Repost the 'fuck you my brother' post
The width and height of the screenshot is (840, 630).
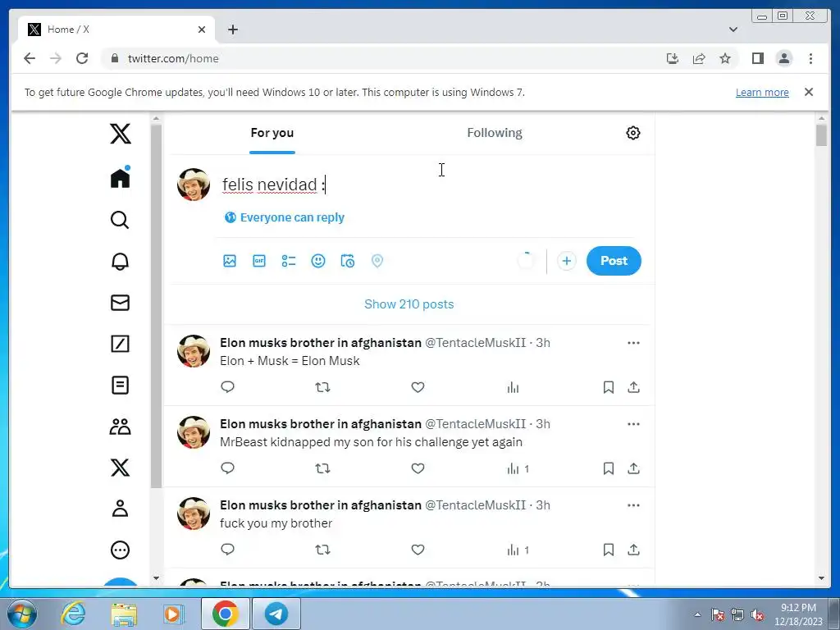[322, 550]
